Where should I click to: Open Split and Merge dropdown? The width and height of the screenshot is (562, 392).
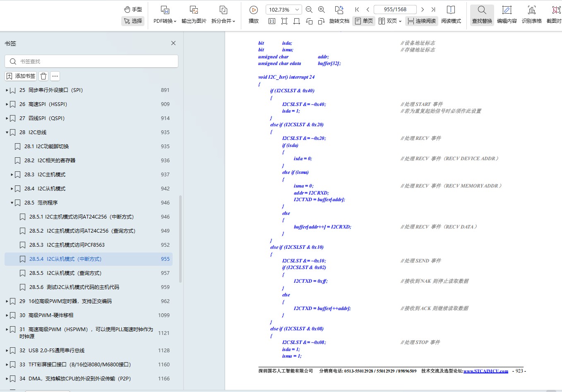pyautogui.click(x=223, y=15)
